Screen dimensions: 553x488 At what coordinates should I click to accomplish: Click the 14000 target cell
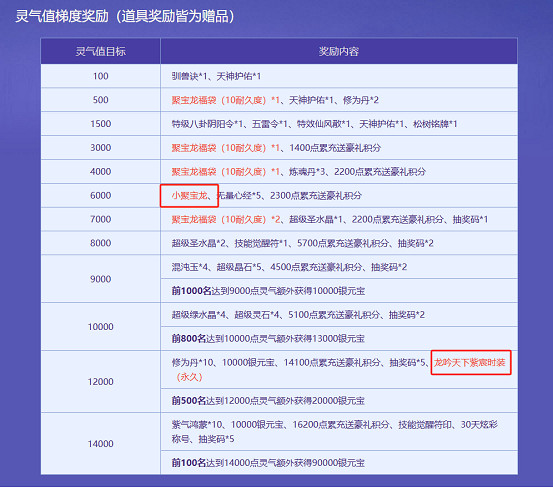tap(101, 444)
